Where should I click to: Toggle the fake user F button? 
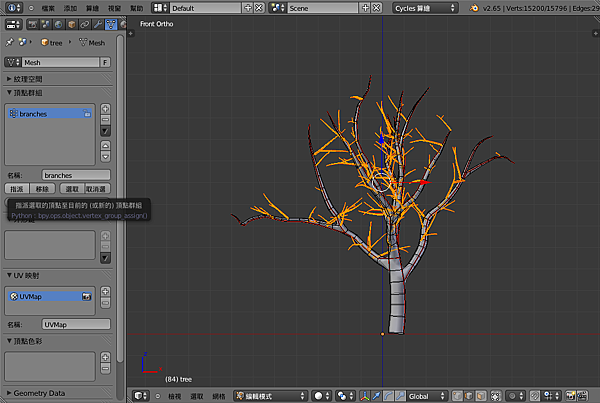105,62
